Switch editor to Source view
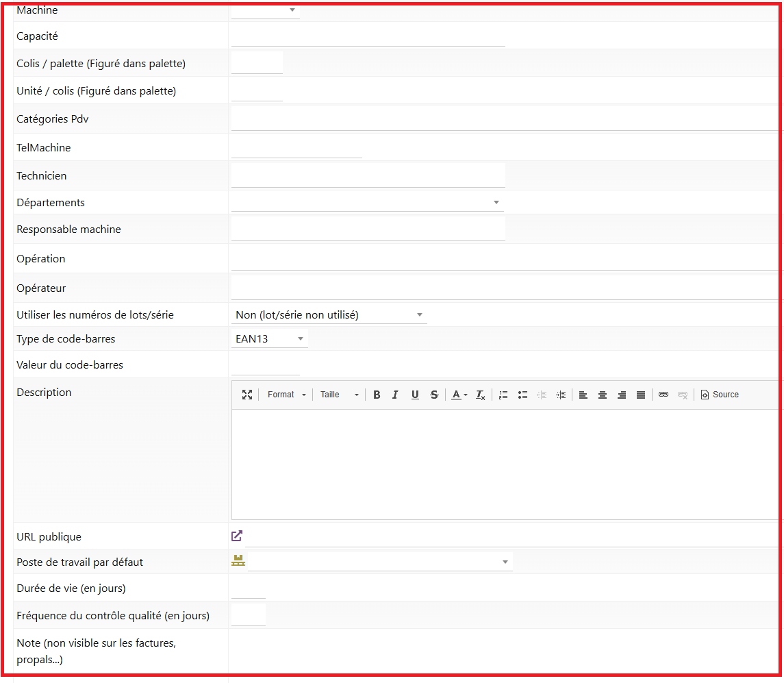The image size is (784, 683). pyautogui.click(x=720, y=395)
